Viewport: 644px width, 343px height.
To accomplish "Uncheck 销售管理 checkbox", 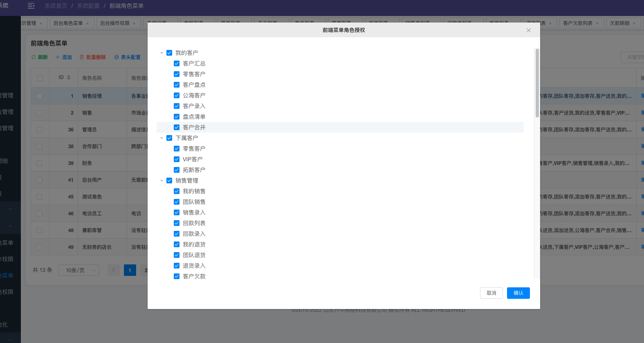I will coord(169,181).
